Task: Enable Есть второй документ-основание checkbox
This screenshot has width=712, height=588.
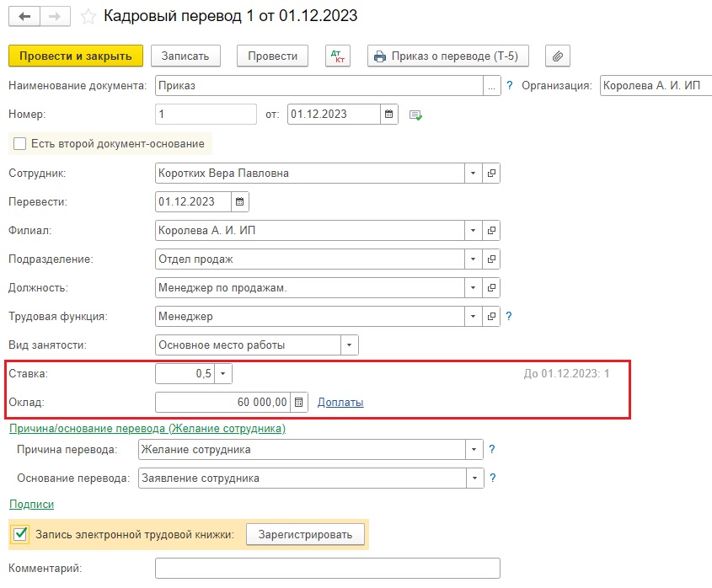Action: coord(19,143)
